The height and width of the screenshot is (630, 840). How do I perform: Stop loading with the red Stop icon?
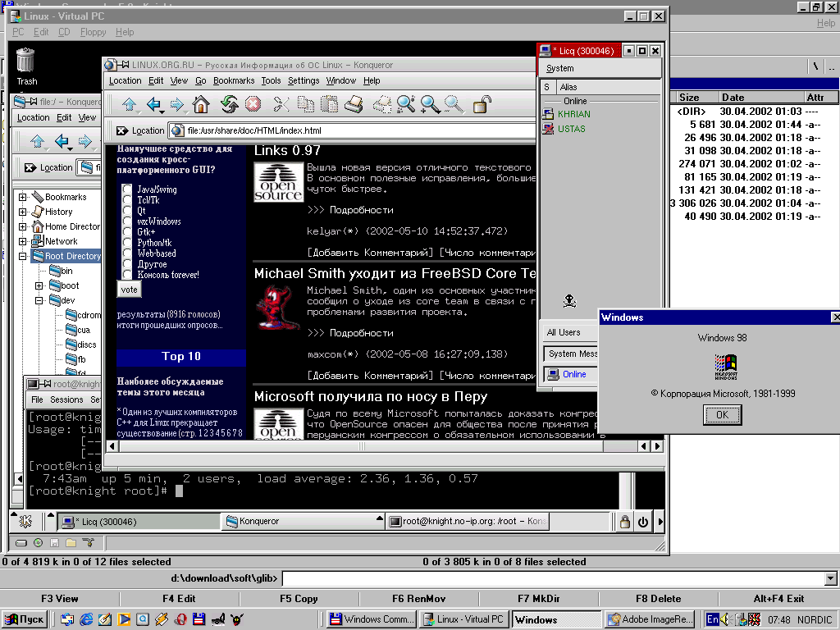(x=253, y=104)
